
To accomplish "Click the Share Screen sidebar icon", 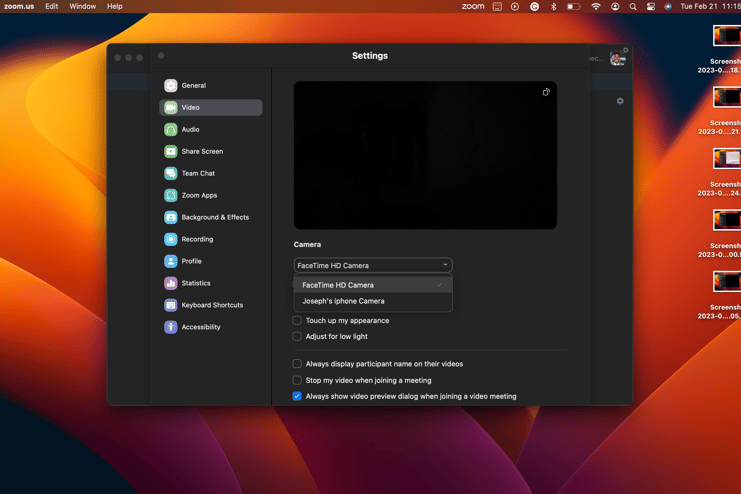I will tap(171, 151).
